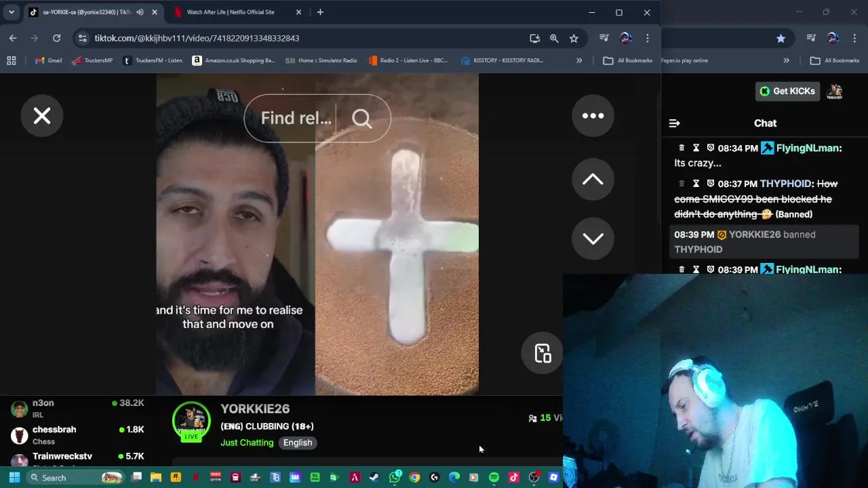
Task: Open chessbrah channel in sidebar
Action: pos(78,435)
